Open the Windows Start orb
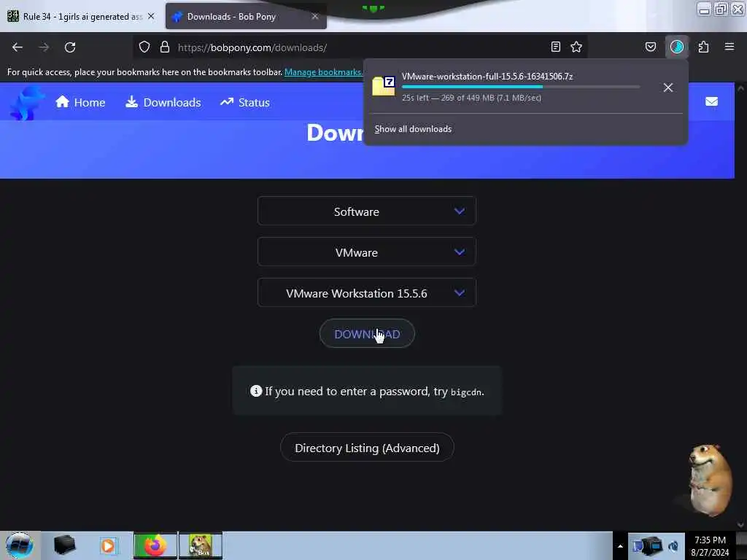This screenshot has height=560, width=747. (x=20, y=545)
